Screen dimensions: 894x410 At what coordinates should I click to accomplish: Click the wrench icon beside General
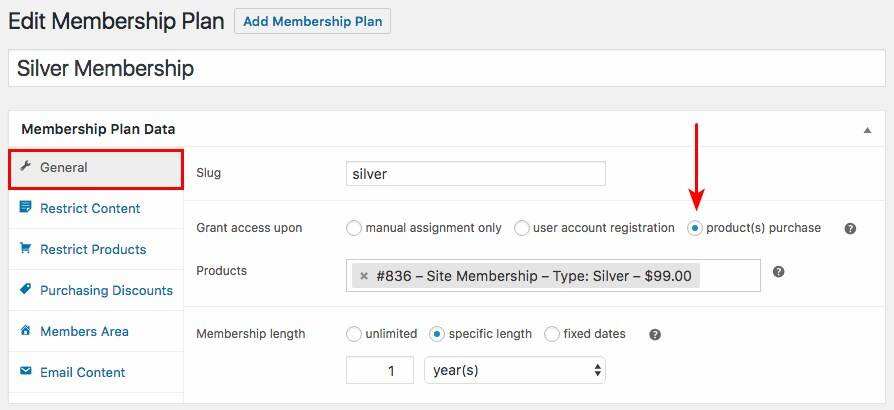click(26, 167)
